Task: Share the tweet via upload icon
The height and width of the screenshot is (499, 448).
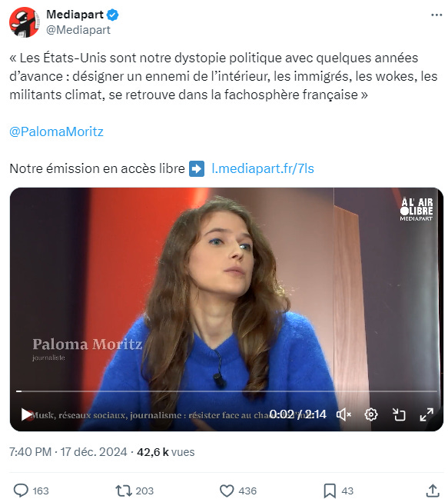Action: coord(433,491)
